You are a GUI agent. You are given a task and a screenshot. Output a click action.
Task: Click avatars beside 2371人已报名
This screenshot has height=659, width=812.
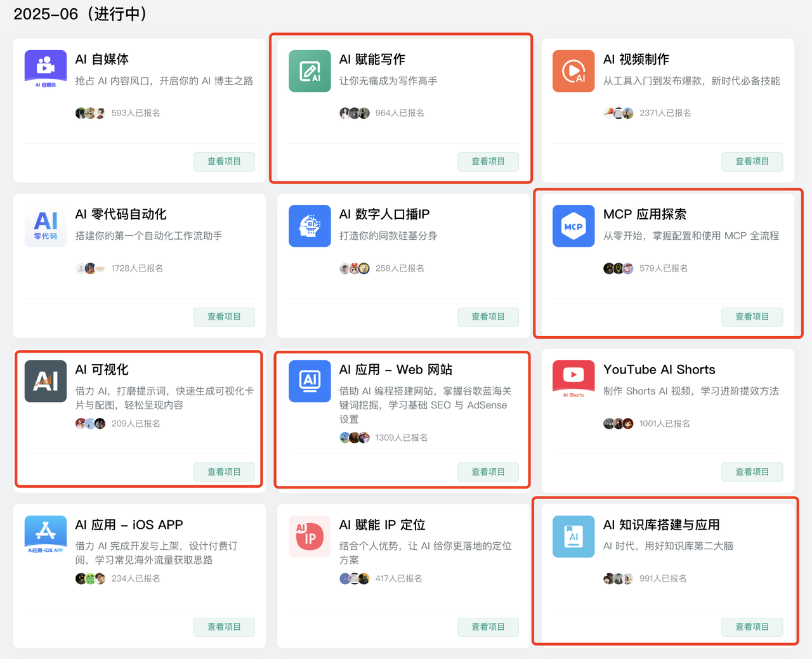pos(619,114)
